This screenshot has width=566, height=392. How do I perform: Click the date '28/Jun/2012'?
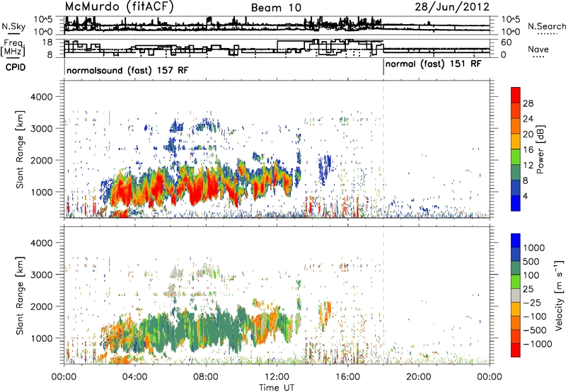(452, 6)
